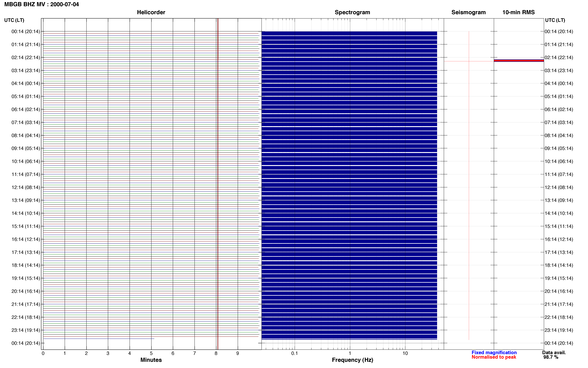Click left axis label '12:14 (08:14)'

[26, 187]
